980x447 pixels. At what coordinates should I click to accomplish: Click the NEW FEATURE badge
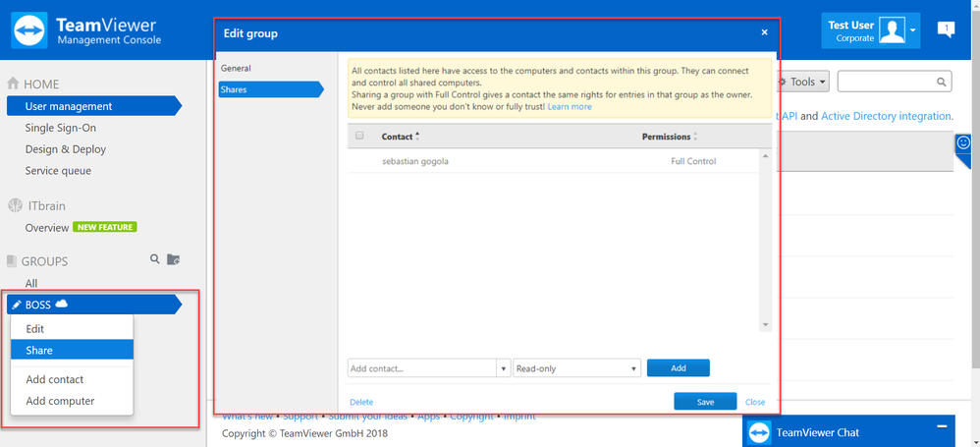(x=105, y=227)
